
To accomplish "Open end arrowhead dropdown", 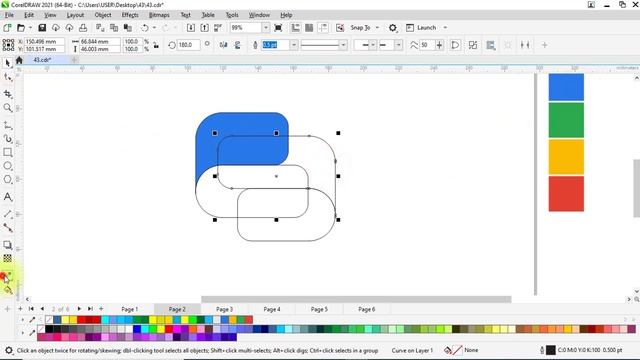I will 398,45.
